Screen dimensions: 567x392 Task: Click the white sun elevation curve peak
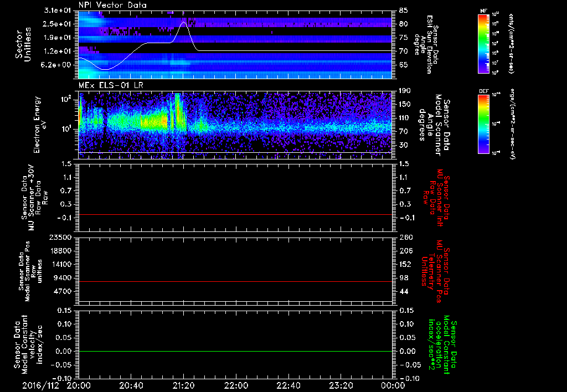(184, 22)
